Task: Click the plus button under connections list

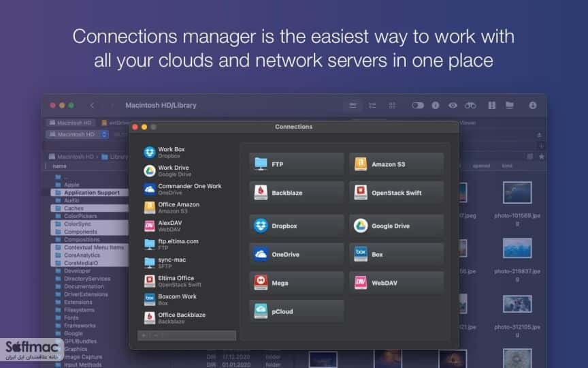Action: 144,335
